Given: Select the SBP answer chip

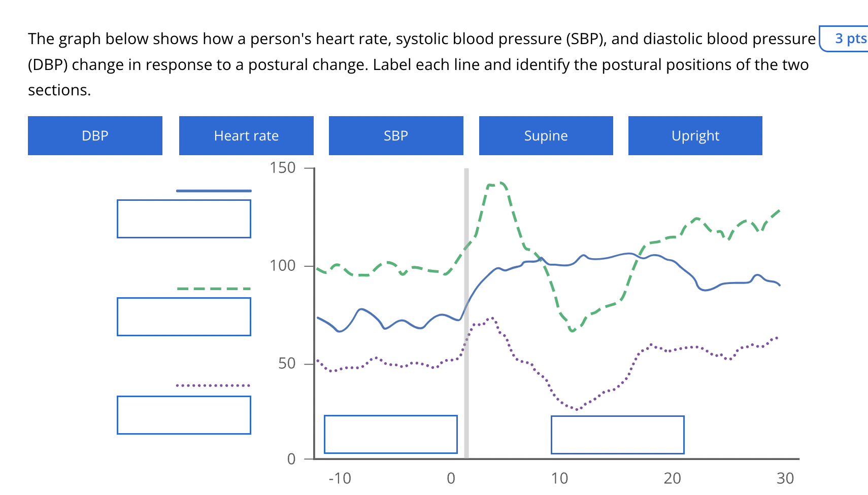Looking at the screenshot, I should pos(395,135).
